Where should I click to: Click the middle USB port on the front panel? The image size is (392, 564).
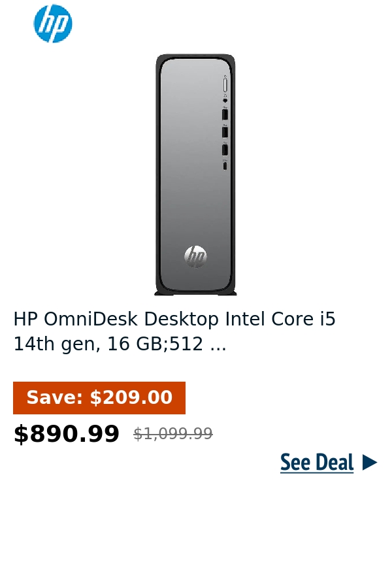225,131
